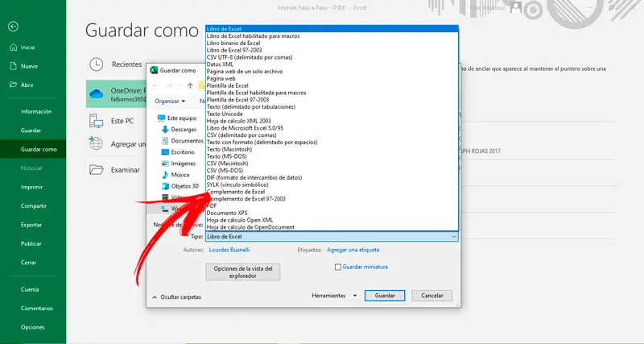Click Agregar una etiqueta link
The image size is (644, 344).
coord(353,250)
